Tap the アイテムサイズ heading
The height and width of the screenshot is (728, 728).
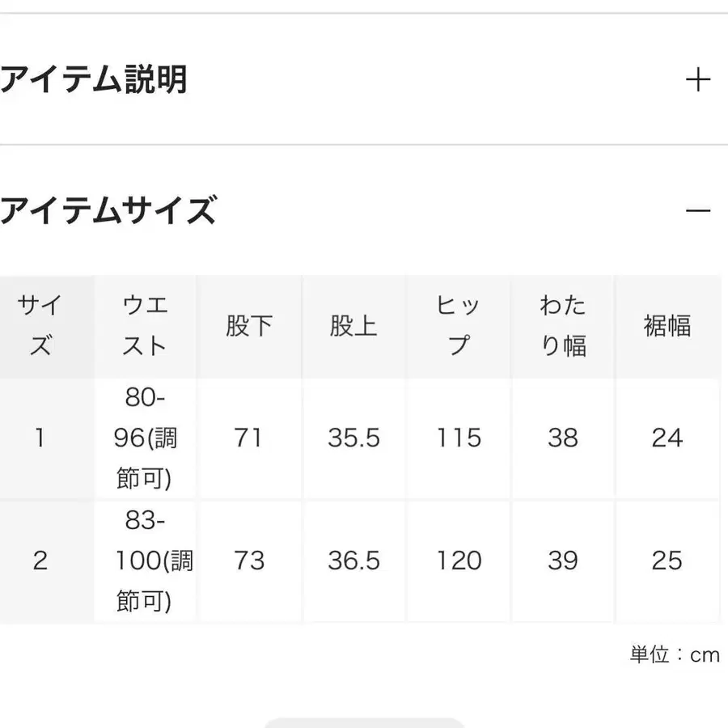click(x=108, y=211)
